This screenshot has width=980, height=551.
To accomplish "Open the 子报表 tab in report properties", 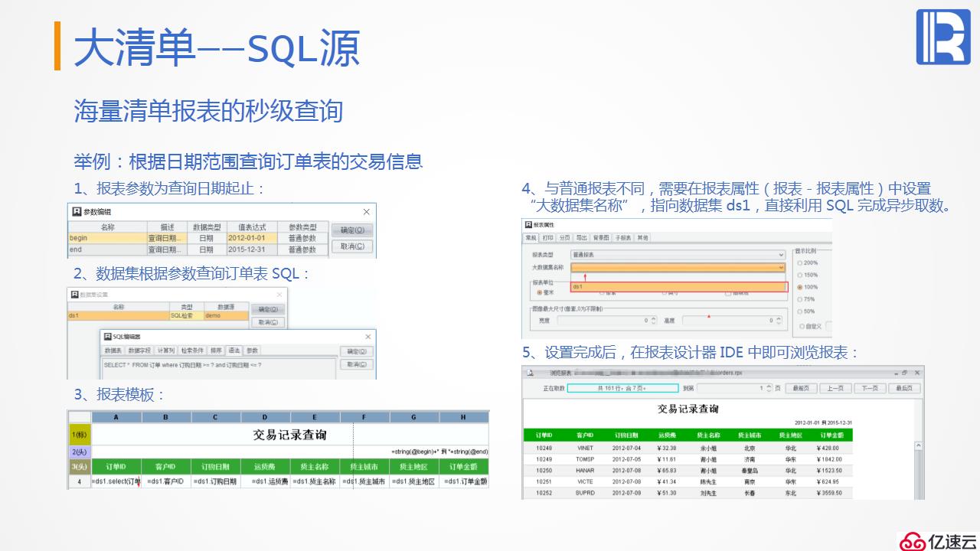I will coord(624,238).
